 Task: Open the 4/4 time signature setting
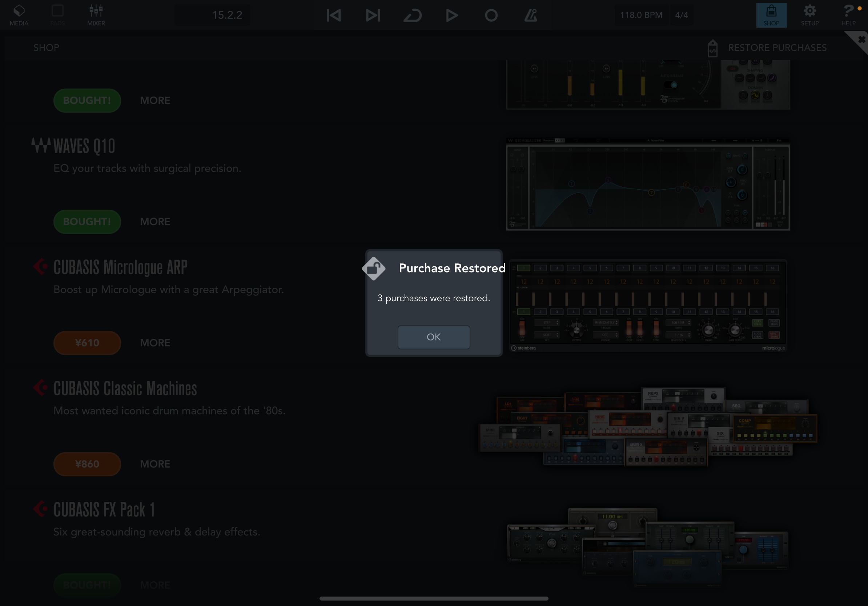point(681,15)
